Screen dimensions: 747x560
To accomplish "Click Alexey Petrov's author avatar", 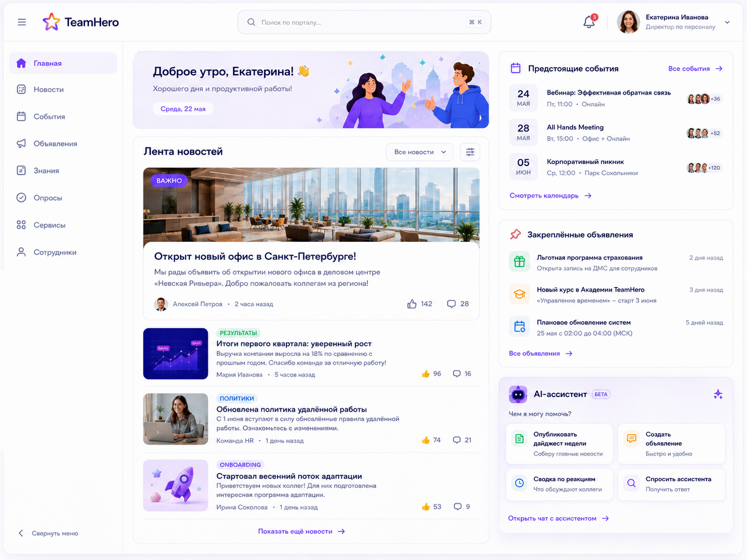I will pos(161,304).
